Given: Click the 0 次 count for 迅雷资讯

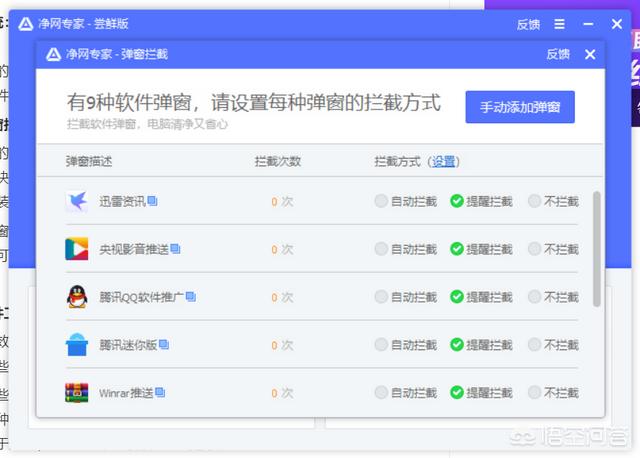Looking at the screenshot, I should point(282,202).
